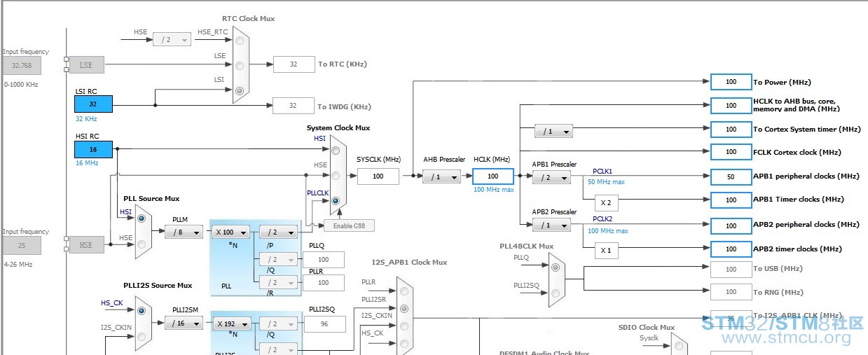The width and height of the screenshot is (868, 355).
Task: Click the To Power (MHz) value field
Action: pyautogui.click(x=731, y=82)
